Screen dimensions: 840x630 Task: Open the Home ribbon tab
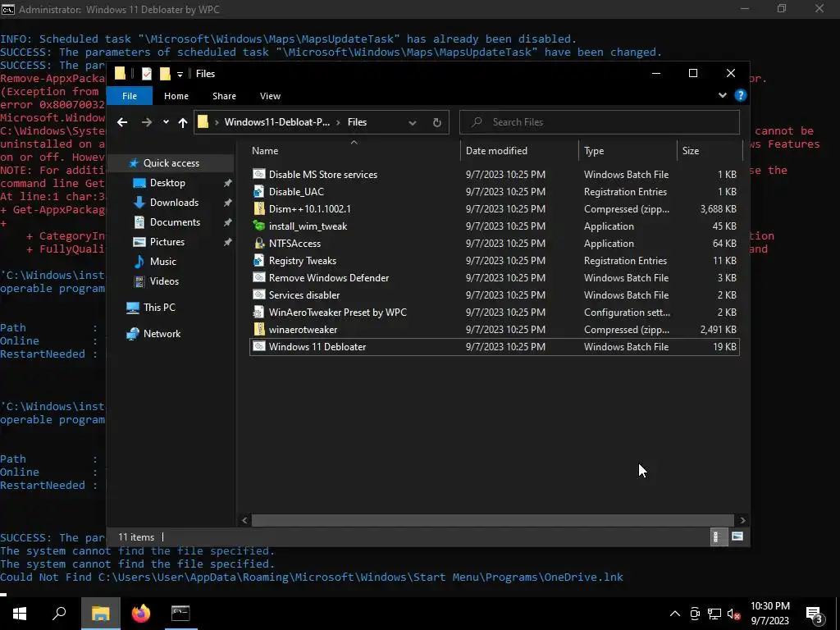pos(176,96)
